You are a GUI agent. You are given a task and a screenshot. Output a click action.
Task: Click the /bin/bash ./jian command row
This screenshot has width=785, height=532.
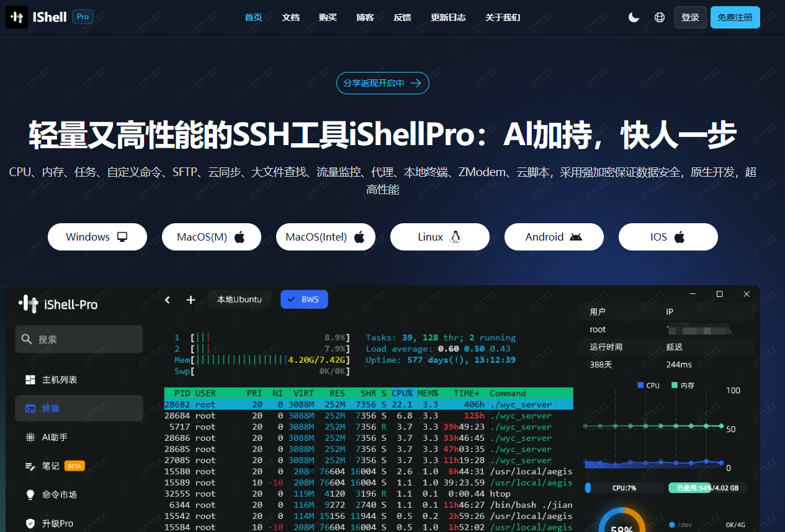369,505
